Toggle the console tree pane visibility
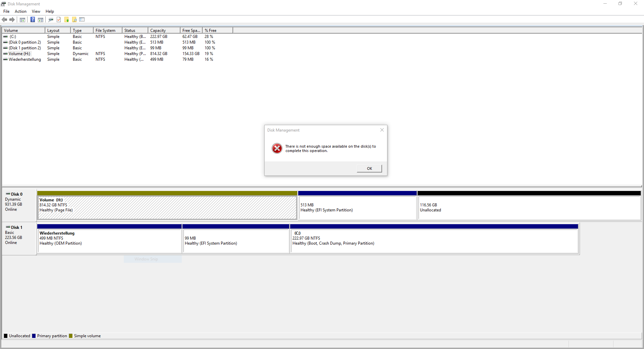The width and height of the screenshot is (644, 349). [22, 19]
